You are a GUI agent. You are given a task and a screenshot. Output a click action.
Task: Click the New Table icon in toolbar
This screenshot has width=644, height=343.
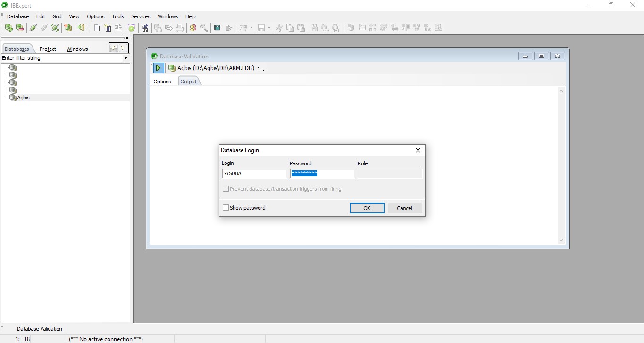pos(362,28)
